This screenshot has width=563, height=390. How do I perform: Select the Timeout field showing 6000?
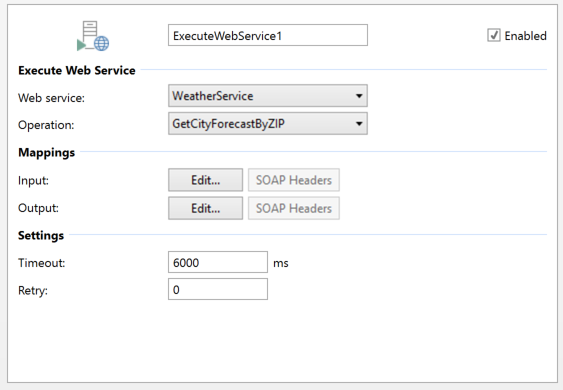(x=218, y=262)
